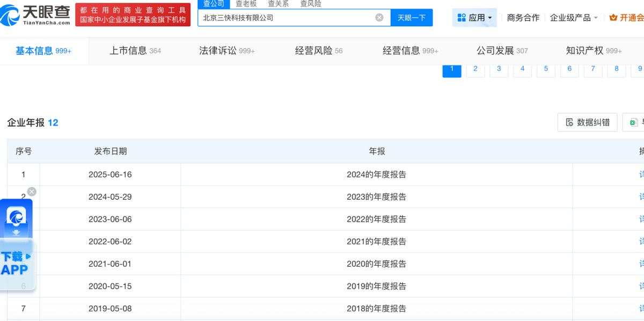Click the TianYanCha logo
The image size is (644, 321).
tap(35, 14)
